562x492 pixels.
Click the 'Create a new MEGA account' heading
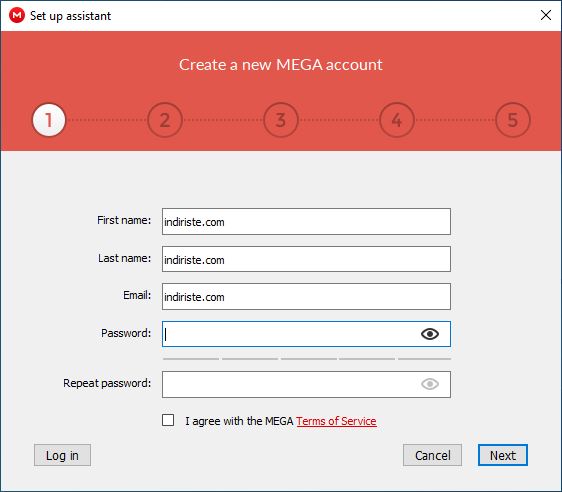[x=281, y=65]
